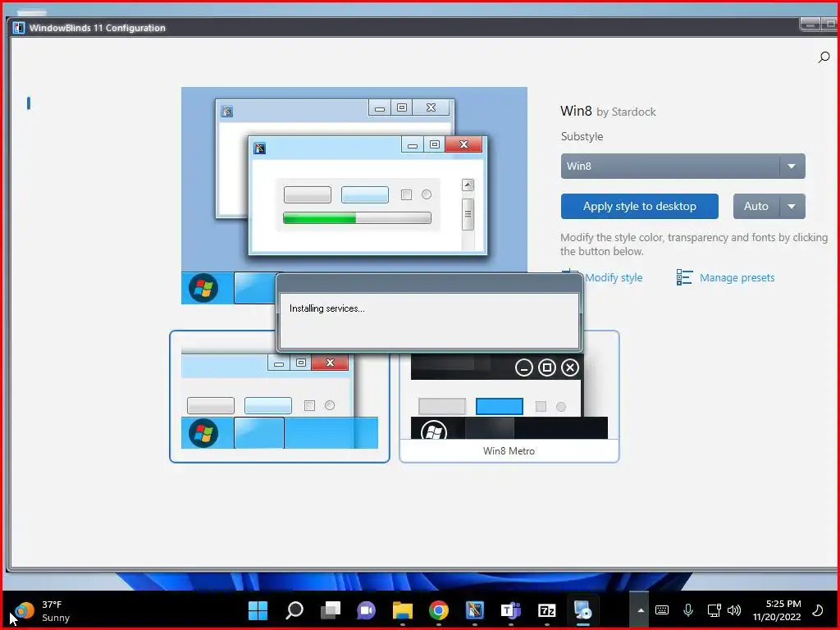Open the clock showing 5:25 PM
The image size is (840, 630).
click(777, 610)
